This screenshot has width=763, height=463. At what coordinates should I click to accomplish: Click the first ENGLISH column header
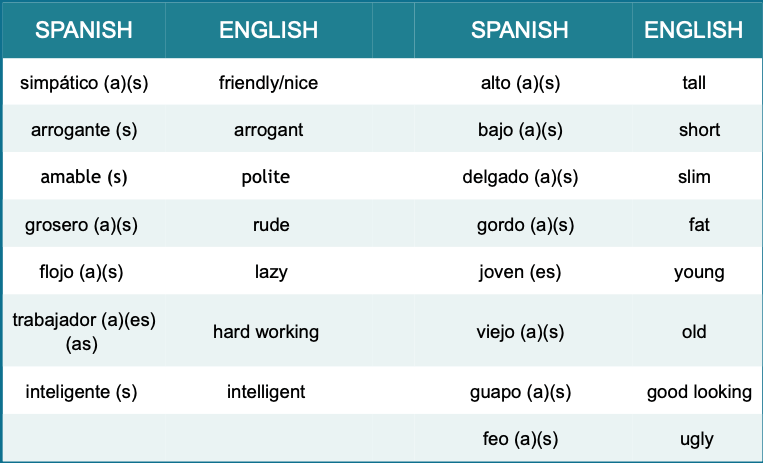click(x=268, y=30)
